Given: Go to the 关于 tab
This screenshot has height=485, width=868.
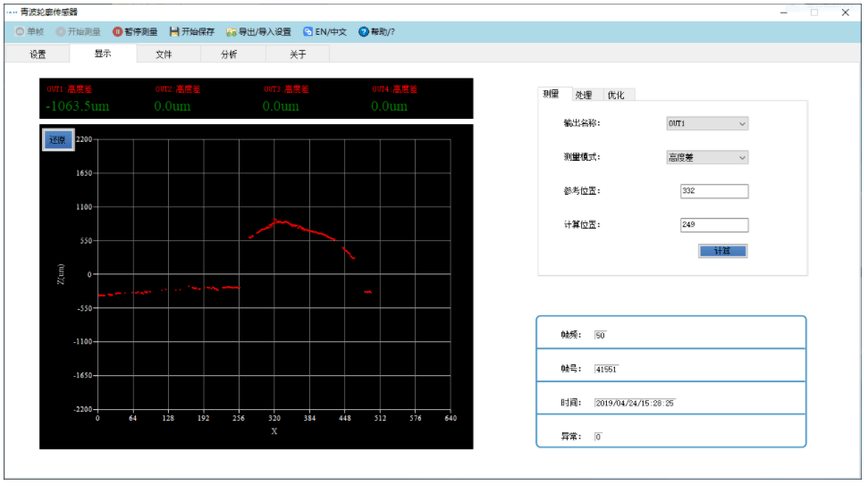Looking at the screenshot, I should pyautogui.click(x=298, y=54).
